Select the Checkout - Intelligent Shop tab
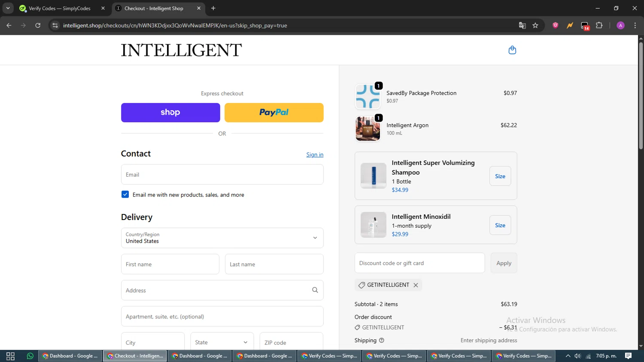Viewport: 644px width, 362px height. (154, 8)
